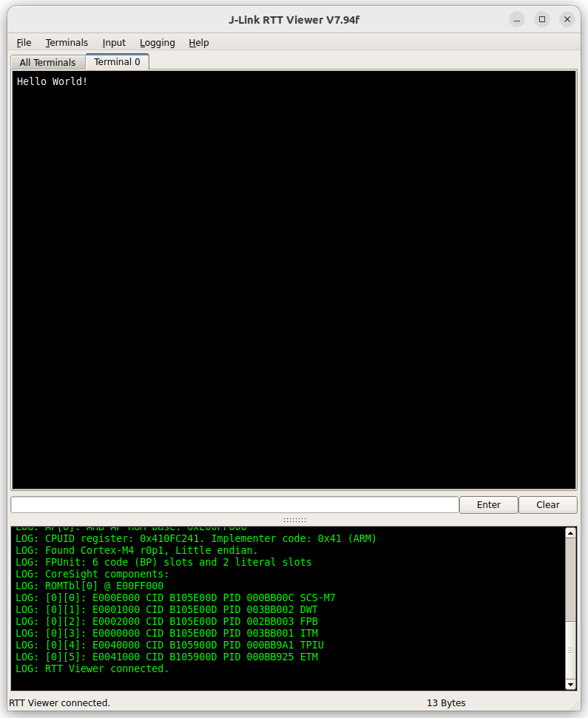Viewport: 588px width, 718px height.
Task: Click the 'RTT Viewer connected.' status bar message
Action: [59, 703]
